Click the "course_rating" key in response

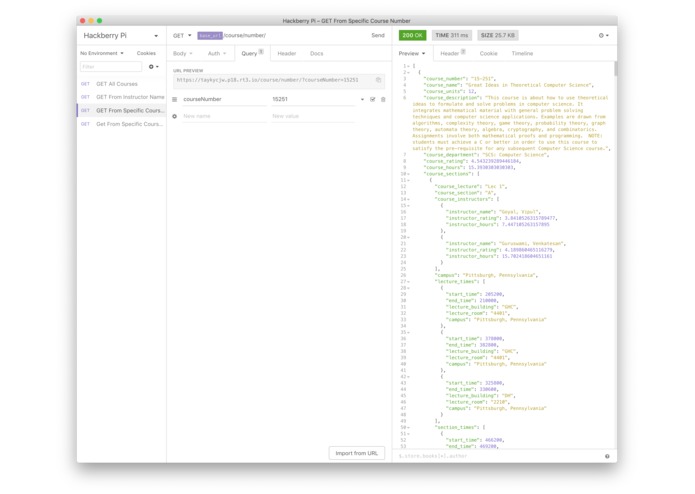444,161
